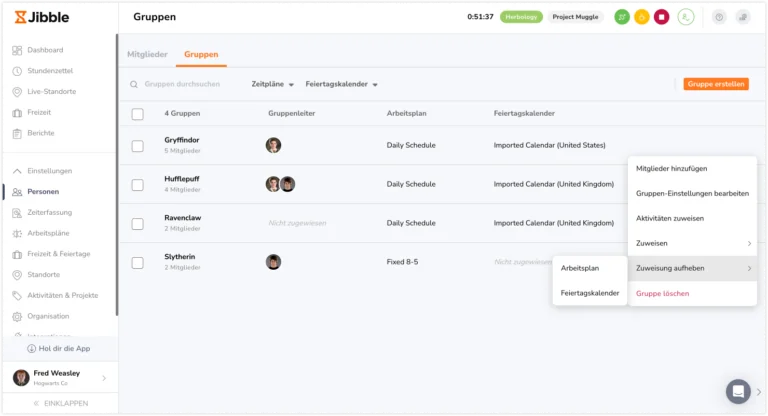Click Fred Weasley profile avatar
This screenshot has width=768, height=416.
(21, 378)
